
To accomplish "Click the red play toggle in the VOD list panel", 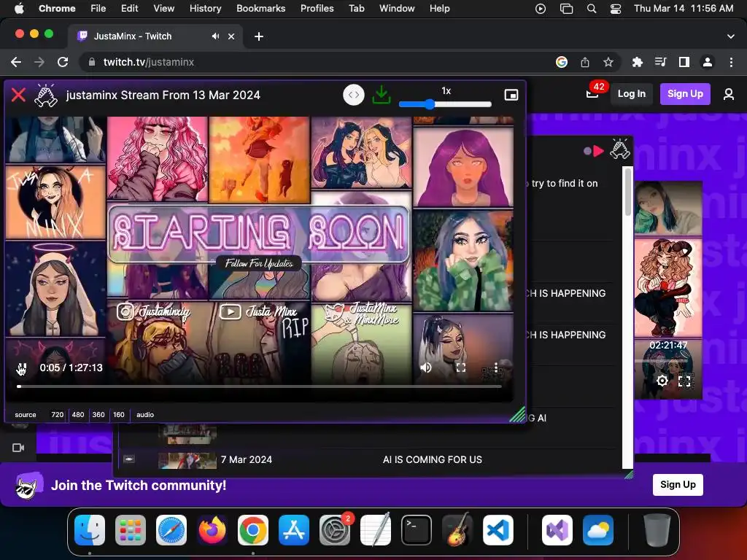I will [594, 151].
